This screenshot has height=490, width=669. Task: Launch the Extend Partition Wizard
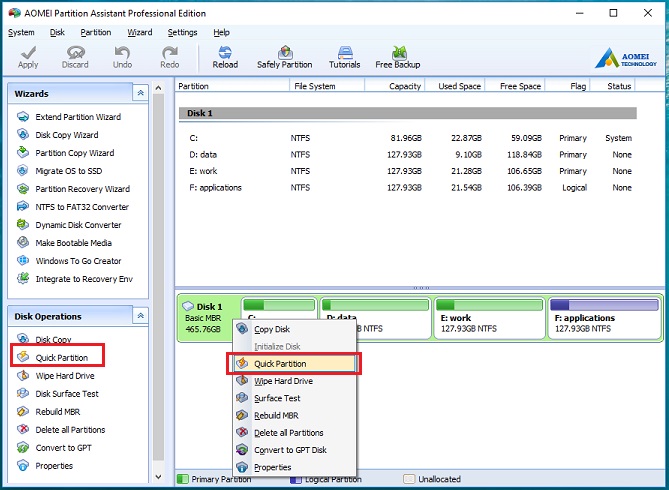click(x=77, y=117)
